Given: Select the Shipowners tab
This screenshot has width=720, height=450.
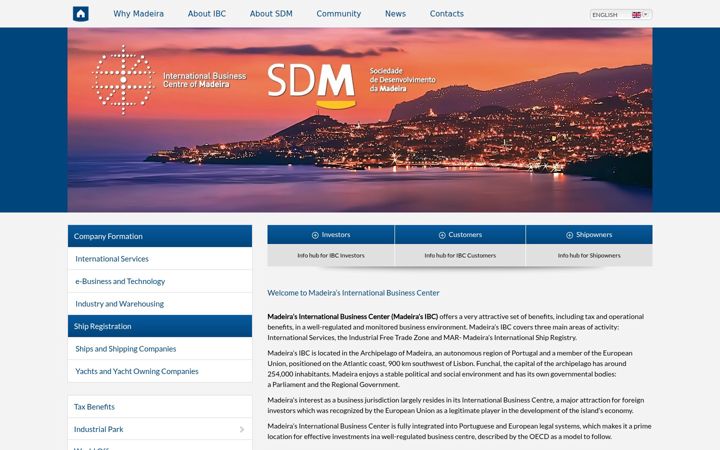Looking at the screenshot, I should [x=589, y=235].
